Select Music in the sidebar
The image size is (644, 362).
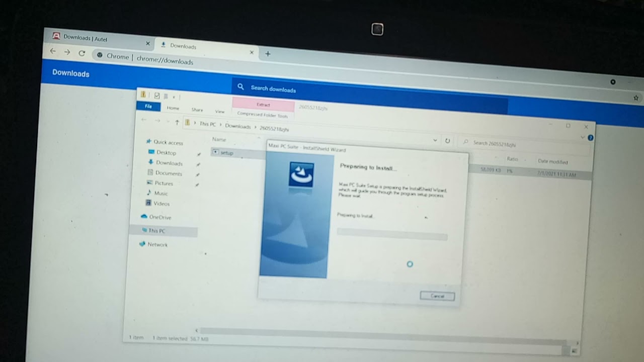point(160,193)
